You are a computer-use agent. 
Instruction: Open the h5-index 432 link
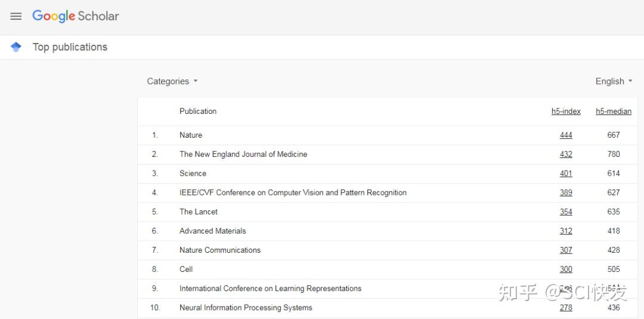click(566, 154)
